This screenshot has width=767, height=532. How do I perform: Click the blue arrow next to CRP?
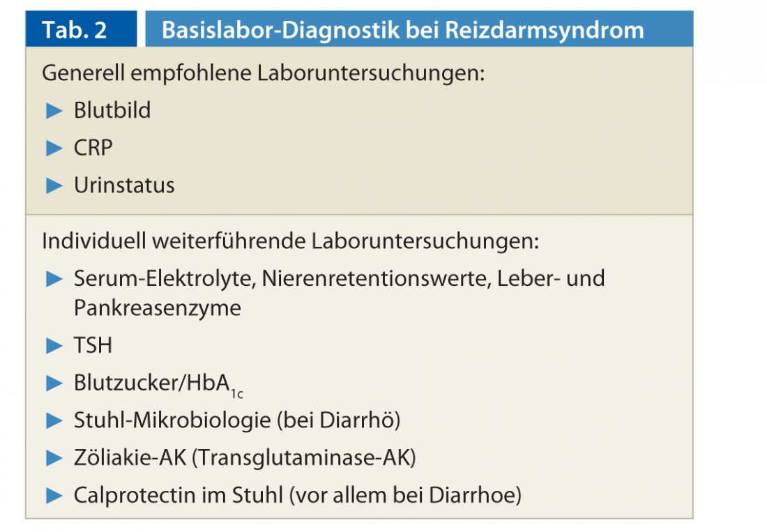point(54,148)
